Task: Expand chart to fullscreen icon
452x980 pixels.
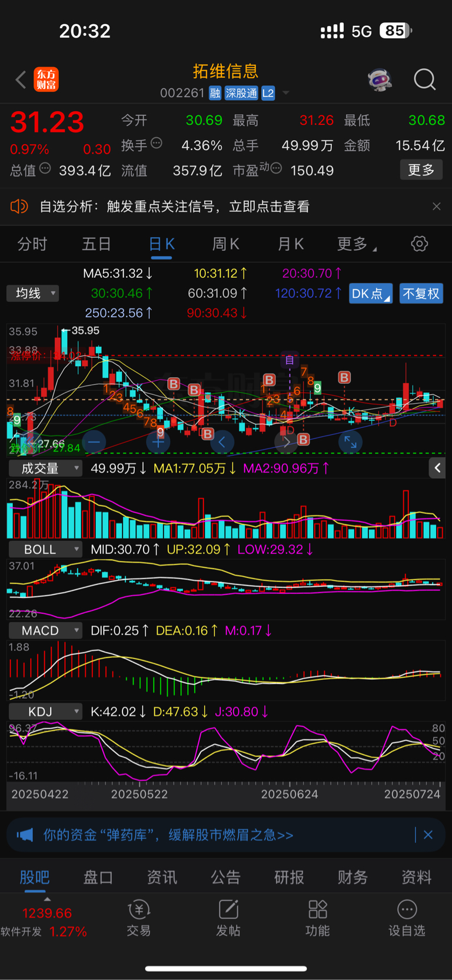Action: click(x=350, y=441)
